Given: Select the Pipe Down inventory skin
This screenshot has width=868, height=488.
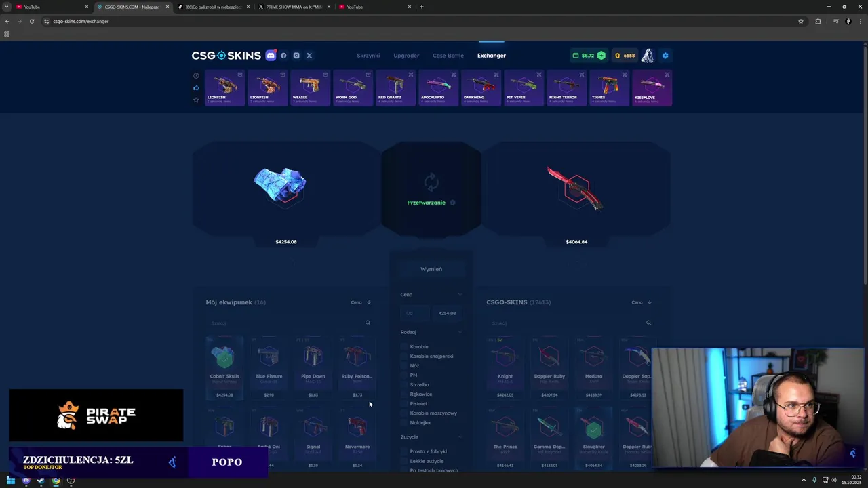Looking at the screenshot, I should (313, 367).
